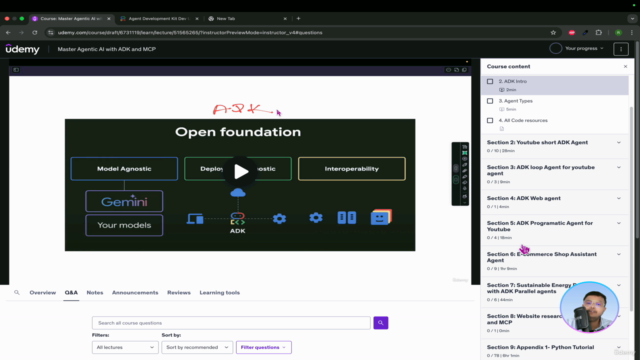Check the Agent Types lecture checkbox

coord(490,101)
